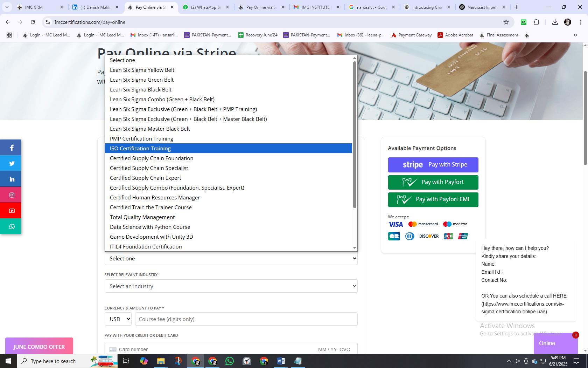
Task: Open the Windows notifications center
Action: click(x=576, y=361)
